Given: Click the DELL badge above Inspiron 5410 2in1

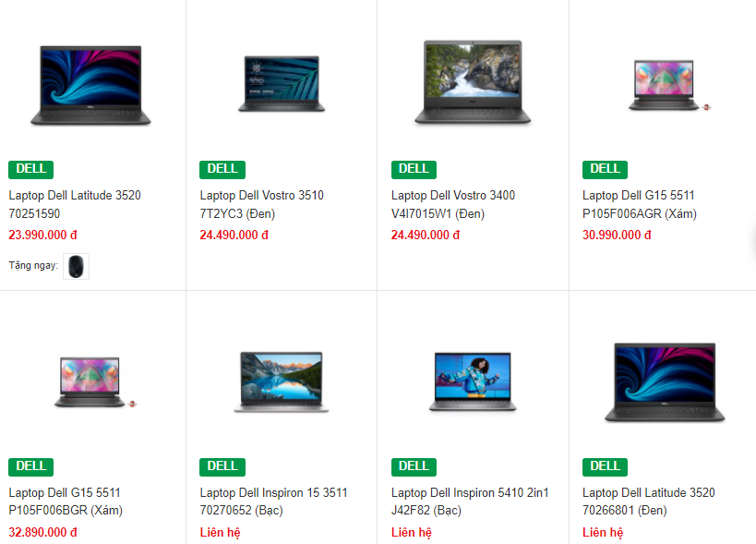Looking at the screenshot, I should (x=414, y=466).
